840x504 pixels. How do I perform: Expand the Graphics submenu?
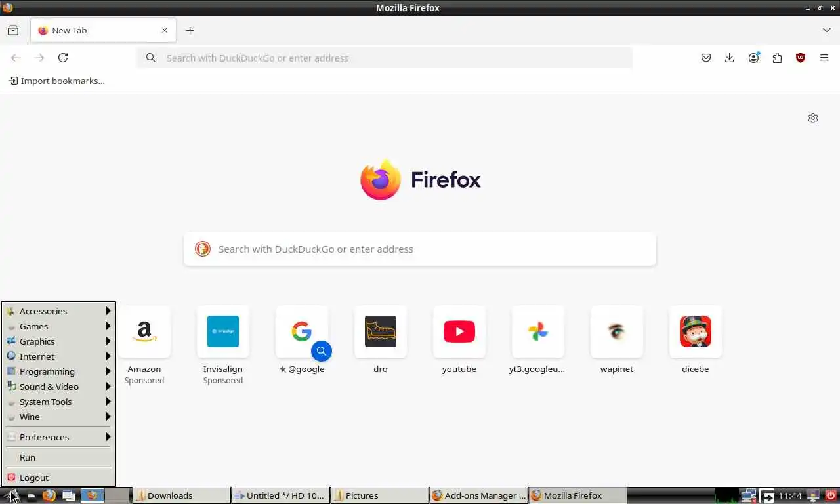pos(59,341)
